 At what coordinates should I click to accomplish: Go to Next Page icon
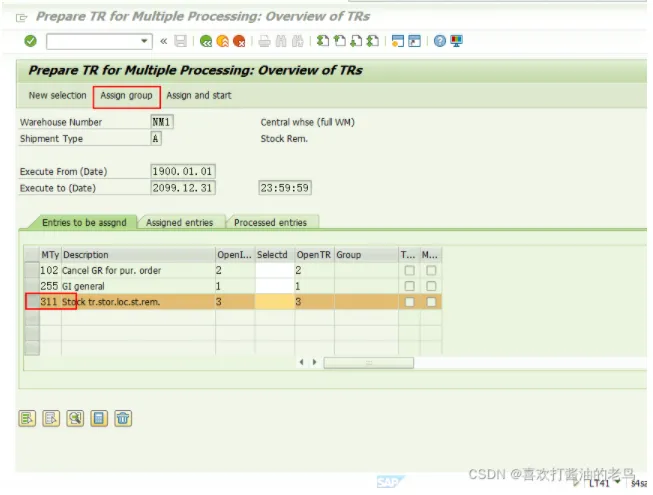(356, 41)
